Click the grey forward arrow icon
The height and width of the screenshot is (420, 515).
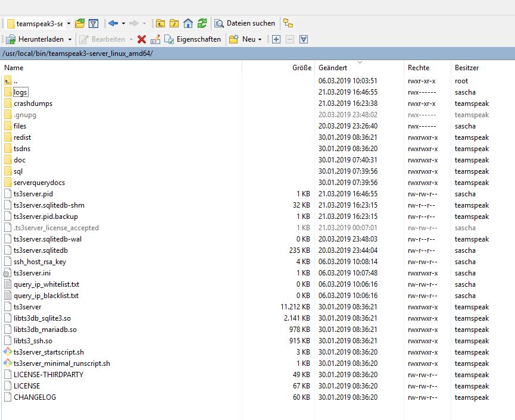134,23
